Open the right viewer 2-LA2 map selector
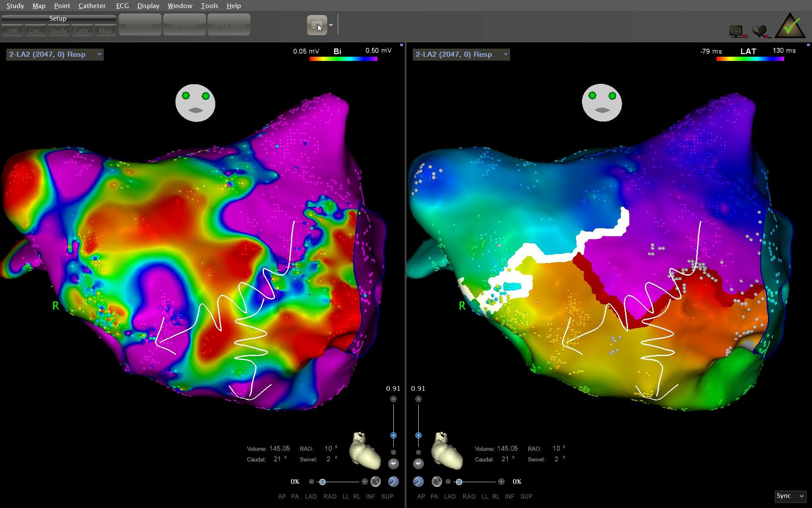This screenshot has width=812, height=508. pos(461,54)
